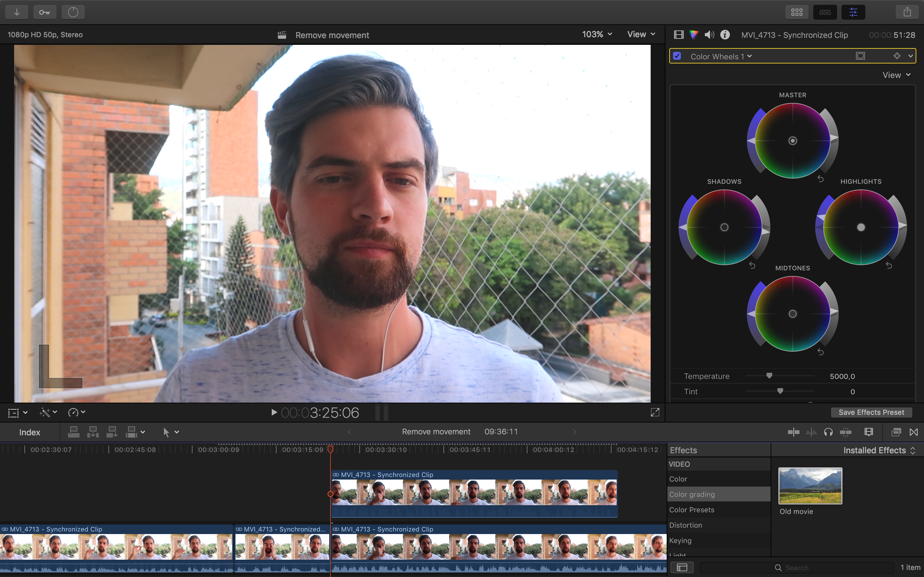Click Save Effects Preset button
Screen dimensions: 924x577
pyautogui.click(x=871, y=412)
